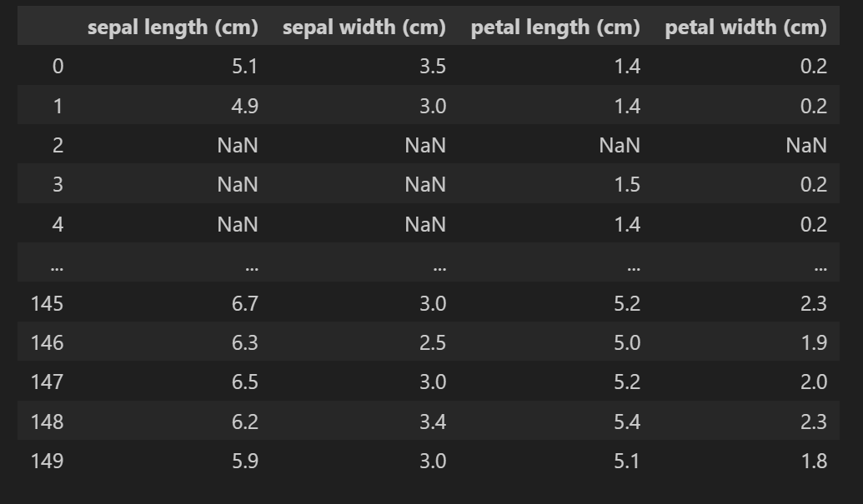Viewport: 863px width, 504px height.
Task: Click the sepal length (cm) column header
Action: (x=173, y=27)
